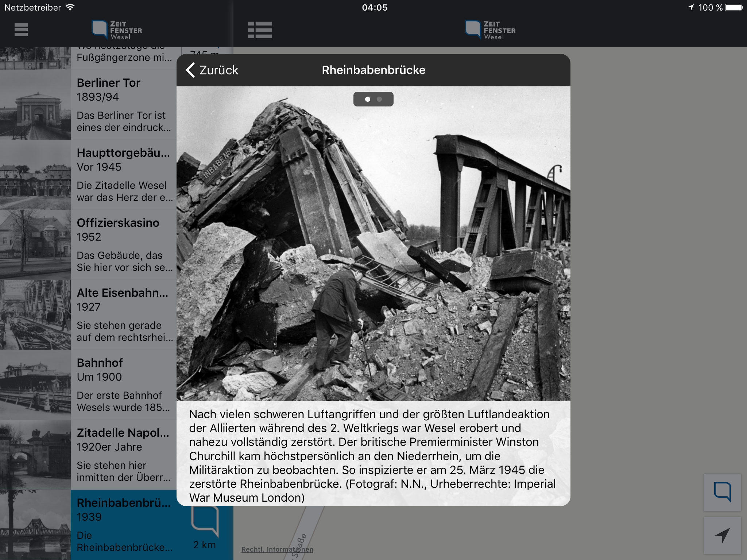Go back with the Zurück button

(212, 70)
